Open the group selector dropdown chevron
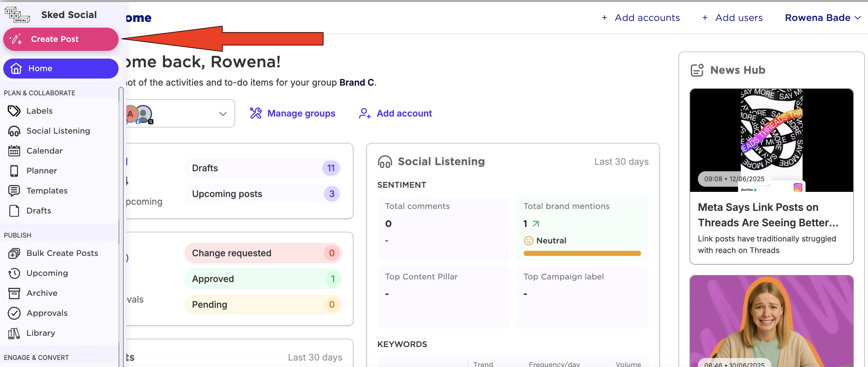868x367 pixels. (223, 114)
